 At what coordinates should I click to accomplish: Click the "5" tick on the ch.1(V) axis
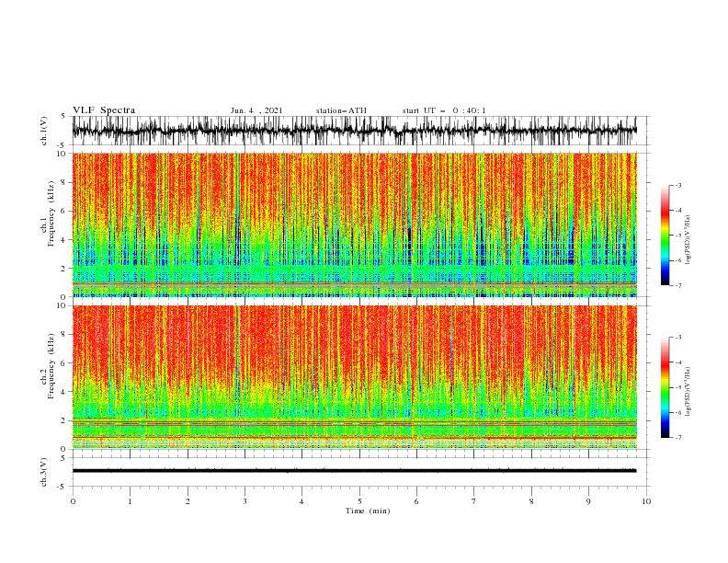63,116
